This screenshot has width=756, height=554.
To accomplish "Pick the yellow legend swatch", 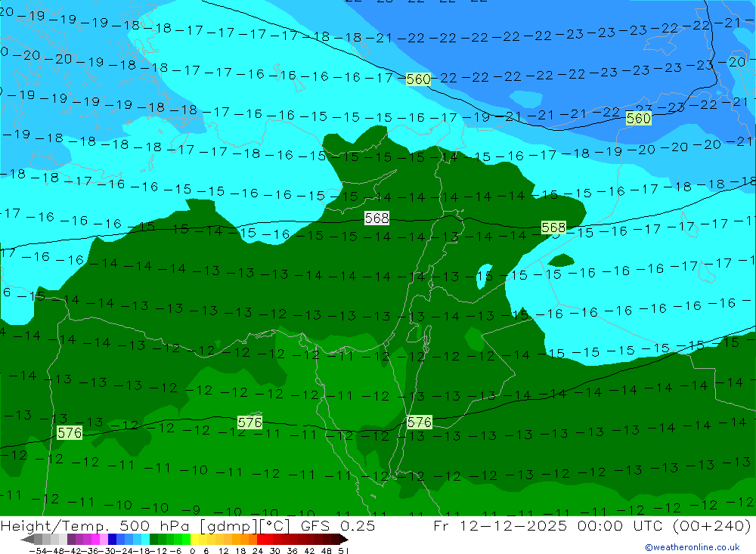I will 195,540.
